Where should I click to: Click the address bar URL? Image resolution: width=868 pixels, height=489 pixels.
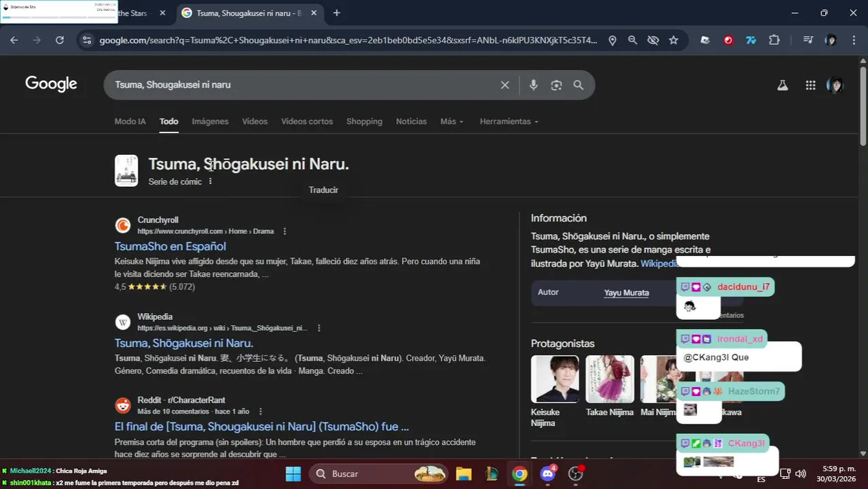[348, 40]
